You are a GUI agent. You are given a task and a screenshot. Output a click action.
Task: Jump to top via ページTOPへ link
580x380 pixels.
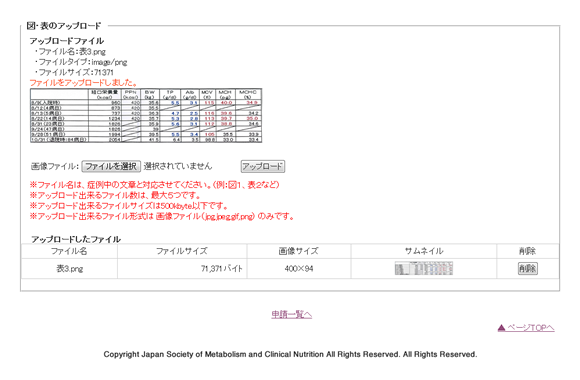coord(526,328)
